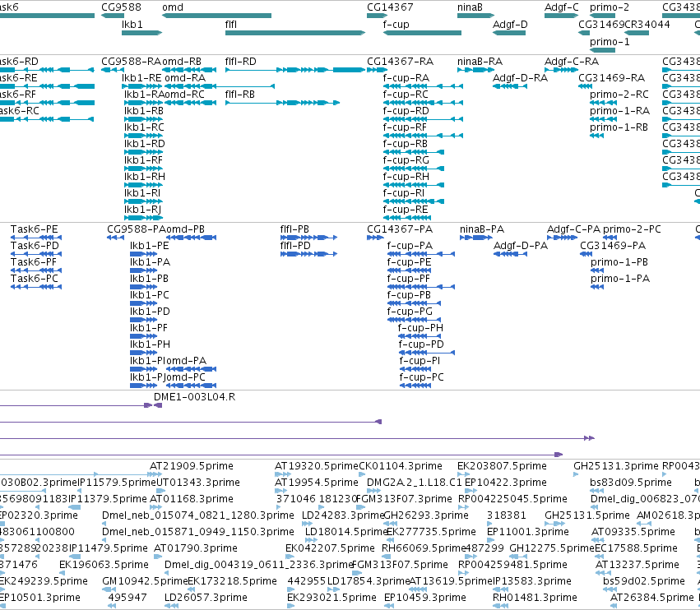Click the LD26057.3prime EST label
The height and width of the screenshot is (610, 700).
click(206, 597)
